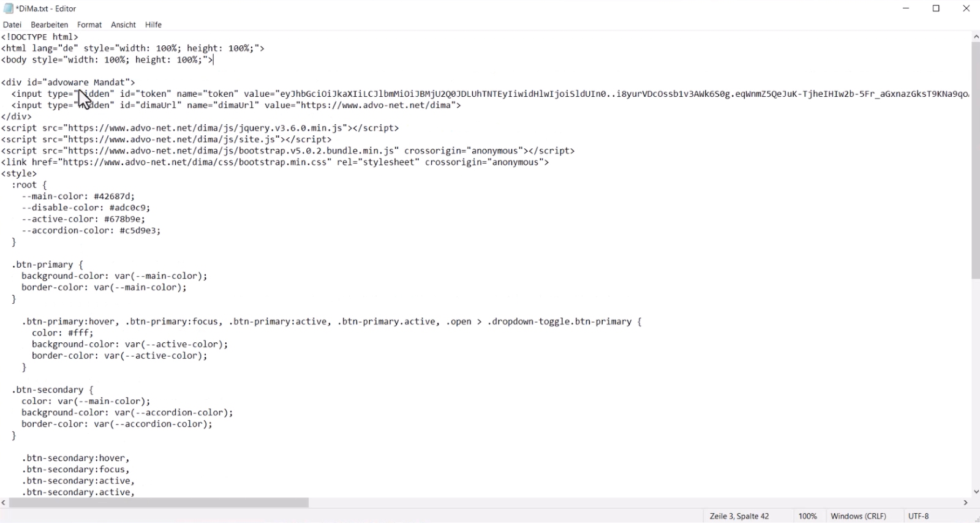980x523 pixels.
Task: Click the '--accordion-color: #c5d9e3;' line
Action: 91,231
